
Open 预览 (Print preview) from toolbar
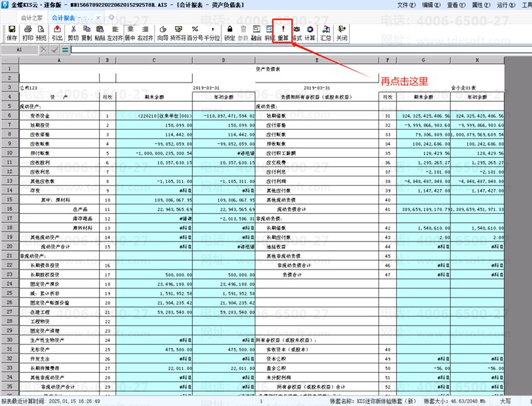(x=41, y=33)
